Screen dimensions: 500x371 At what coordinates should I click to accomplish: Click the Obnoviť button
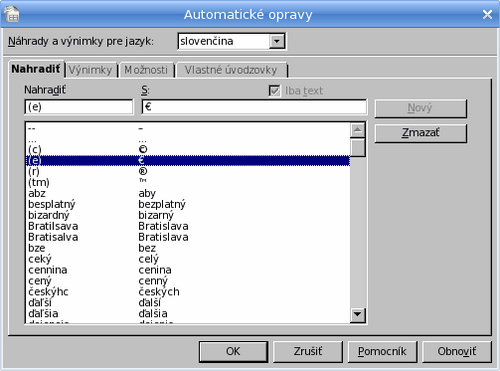[457, 351]
